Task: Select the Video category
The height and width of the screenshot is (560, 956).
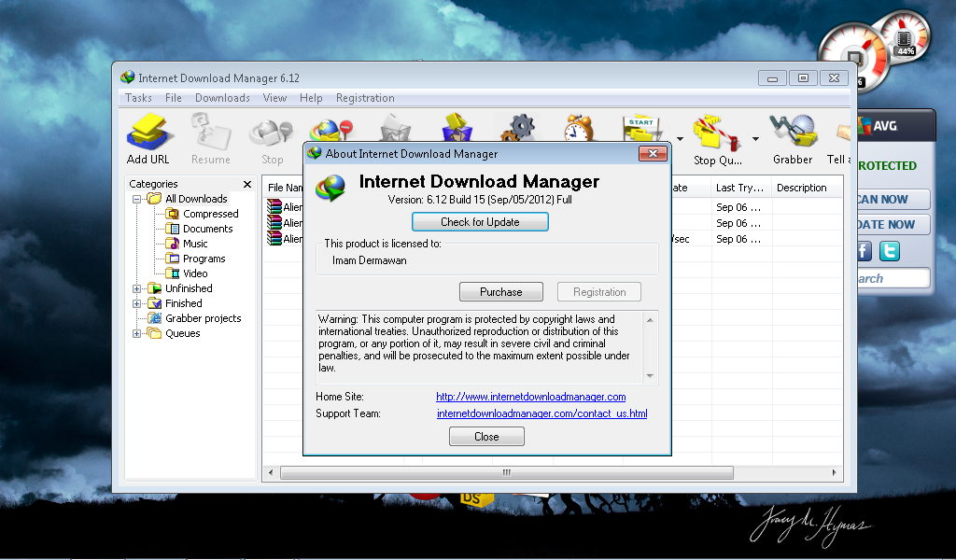Action: click(195, 273)
